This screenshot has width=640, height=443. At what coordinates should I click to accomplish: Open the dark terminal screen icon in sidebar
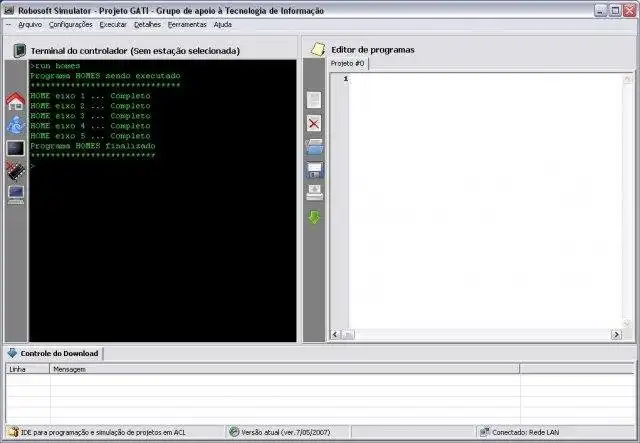(x=16, y=148)
